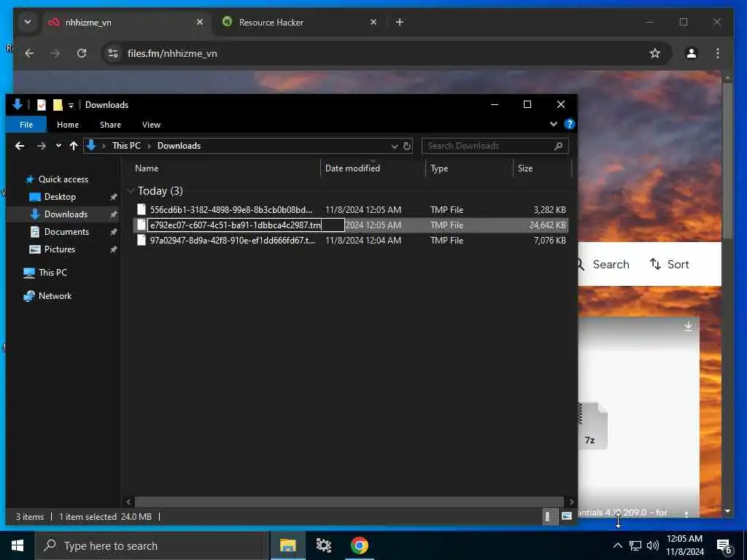
Task: Go back in File Explorer
Action: pos(20,146)
